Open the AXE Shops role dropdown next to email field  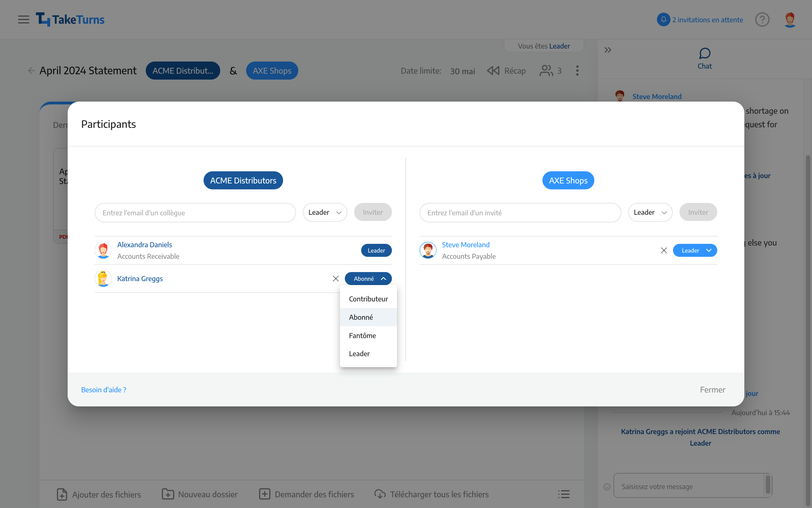click(x=650, y=212)
